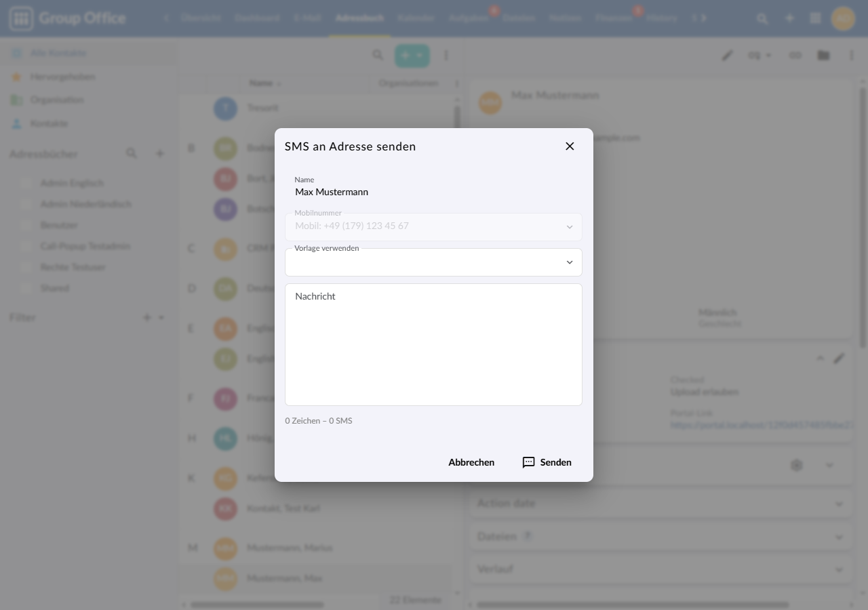868x610 pixels.
Task: Enable the Rechte Testuser address book
Action: pos(26,267)
